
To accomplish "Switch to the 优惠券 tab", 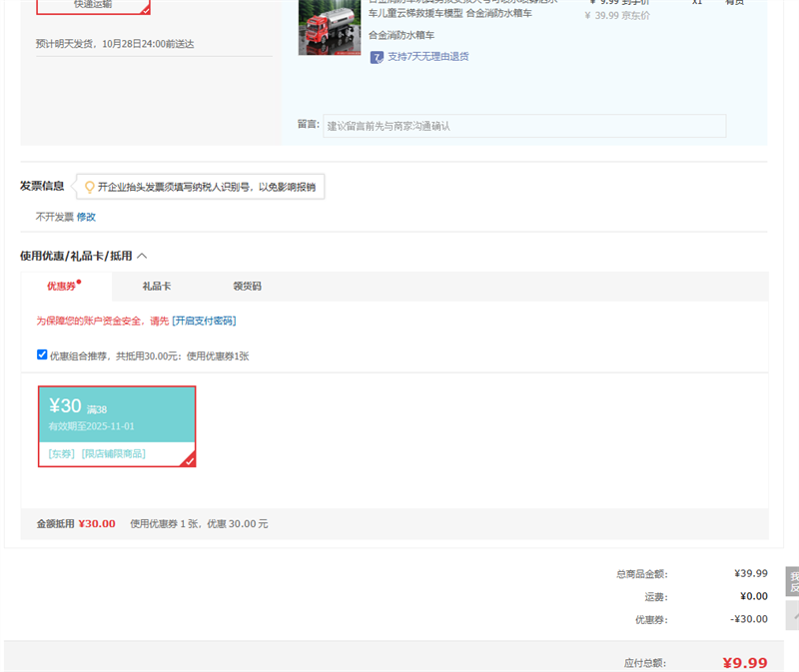I will coord(62,287).
